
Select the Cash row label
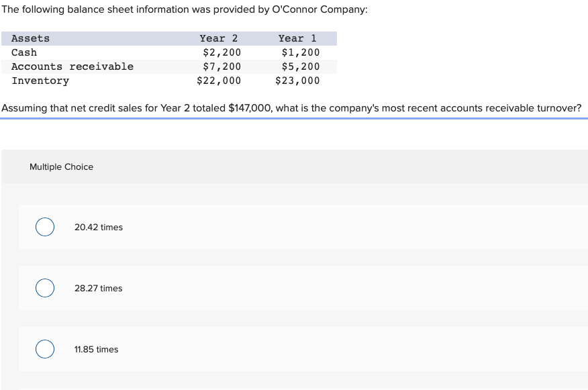tap(24, 52)
